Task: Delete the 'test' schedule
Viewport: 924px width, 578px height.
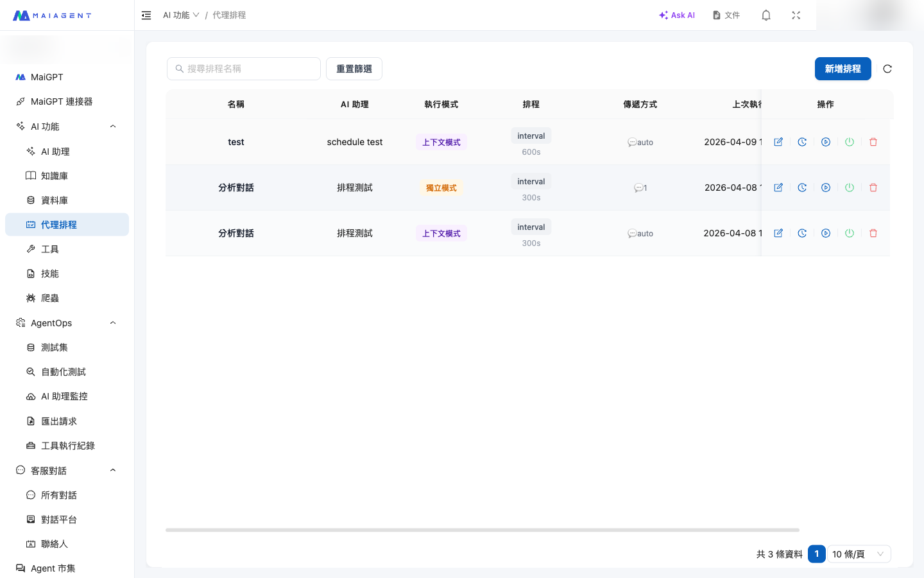Action: click(873, 142)
